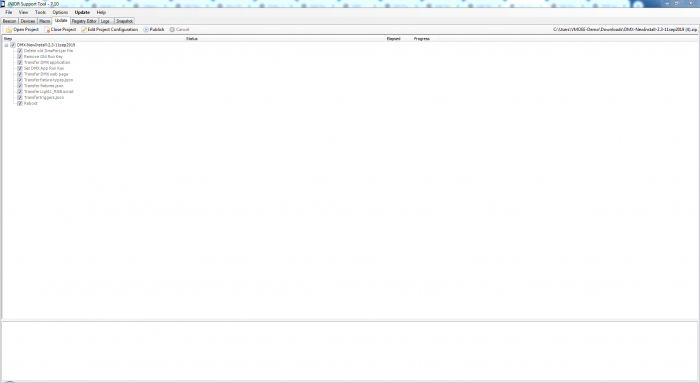Open the Snapshot tab

click(124, 21)
